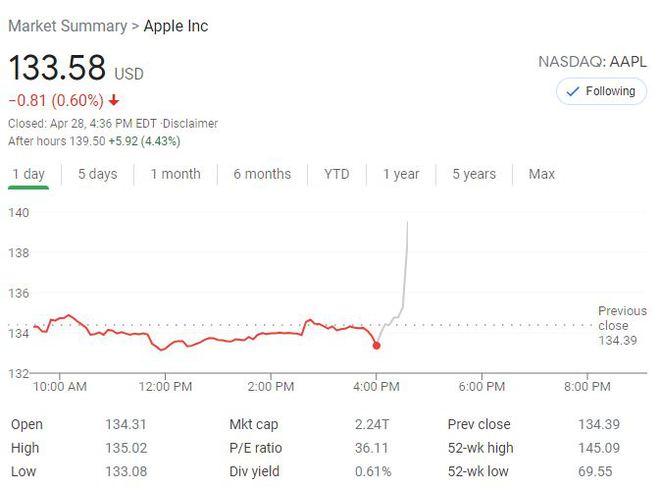Image resolution: width=660 pixels, height=489 pixels.
Task: Select the 1 day tab
Action: (28, 174)
